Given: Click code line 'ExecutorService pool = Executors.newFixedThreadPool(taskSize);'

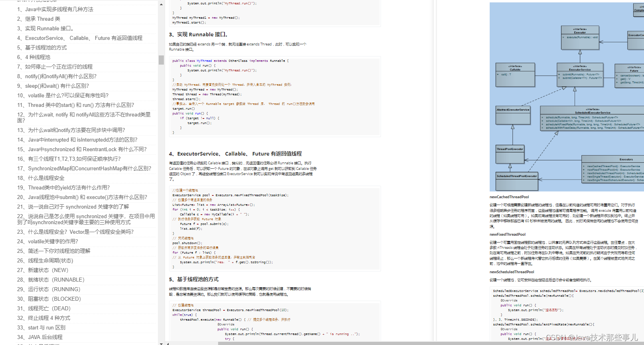Looking at the screenshot, I should (x=230, y=195).
